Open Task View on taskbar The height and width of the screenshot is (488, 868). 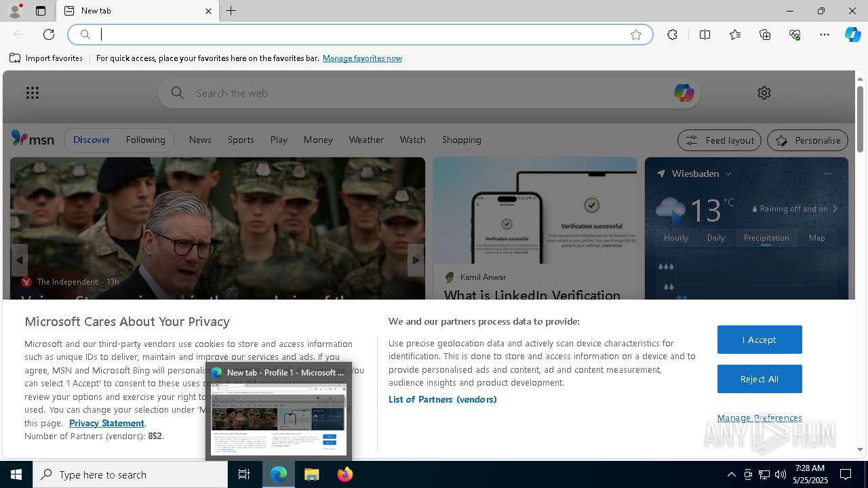point(244,474)
